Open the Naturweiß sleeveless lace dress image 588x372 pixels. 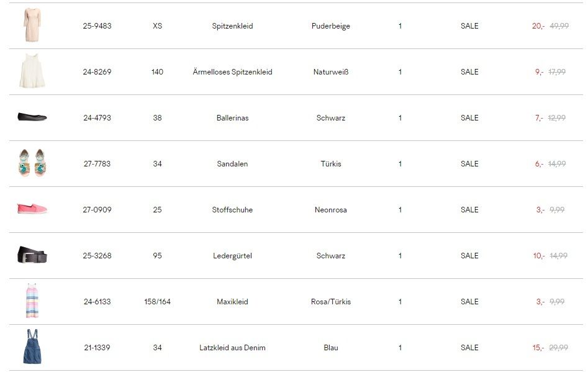(32, 71)
